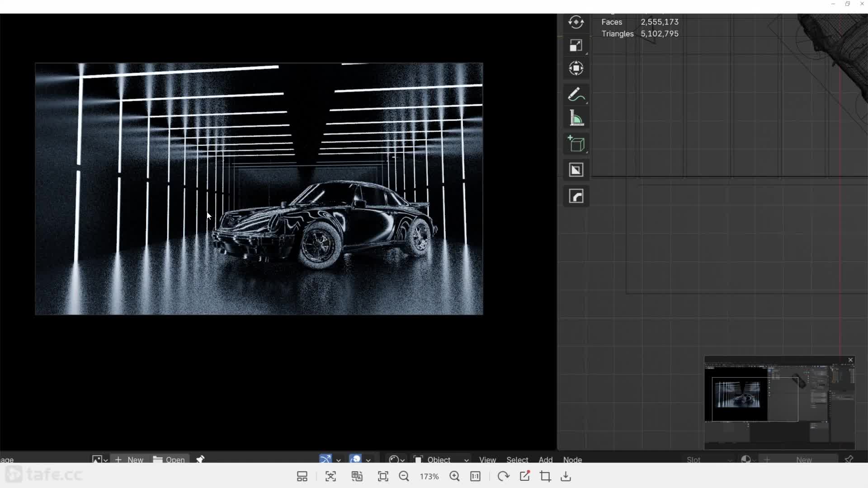This screenshot has width=868, height=488.
Task: Select the crop tool in viewer
Action: (x=545, y=476)
